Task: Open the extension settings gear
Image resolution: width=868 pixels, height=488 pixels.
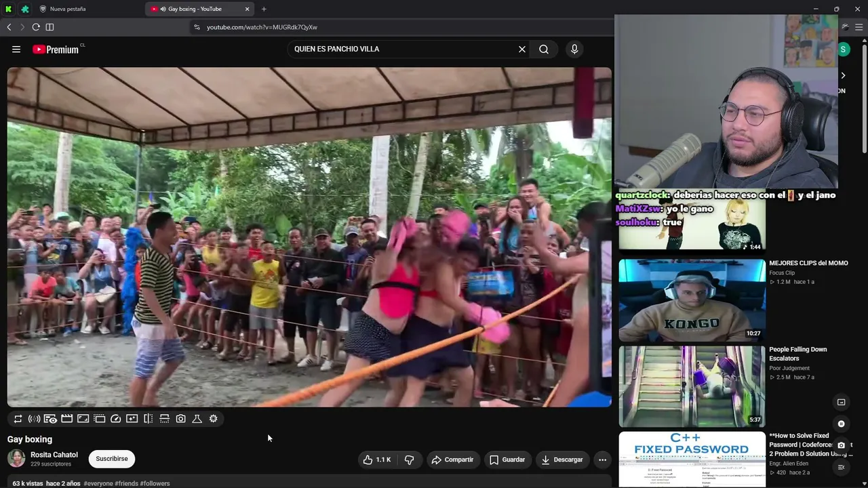Action: (x=213, y=419)
